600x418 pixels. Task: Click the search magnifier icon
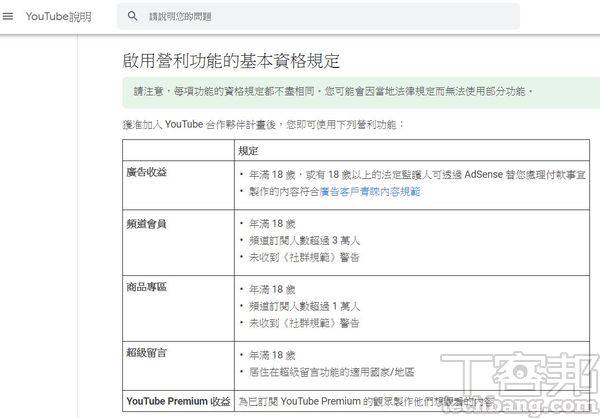coord(132,16)
